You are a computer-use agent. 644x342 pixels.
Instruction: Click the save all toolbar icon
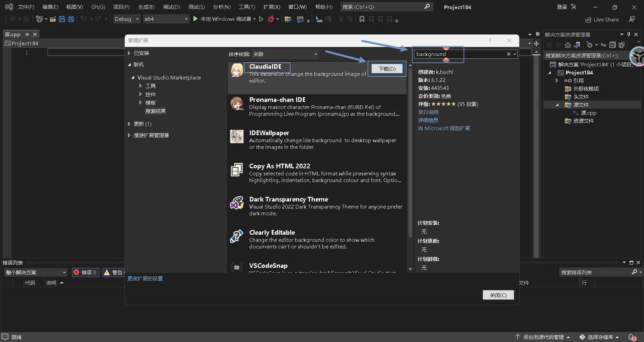(71, 19)
